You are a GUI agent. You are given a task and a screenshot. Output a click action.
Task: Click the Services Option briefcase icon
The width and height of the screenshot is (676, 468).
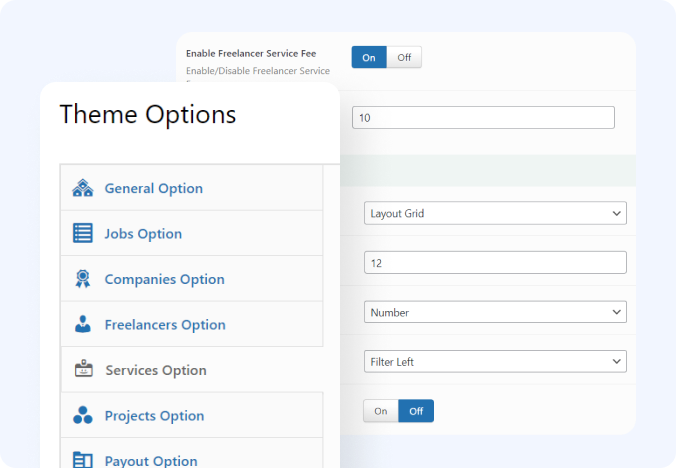coord(84,369)
